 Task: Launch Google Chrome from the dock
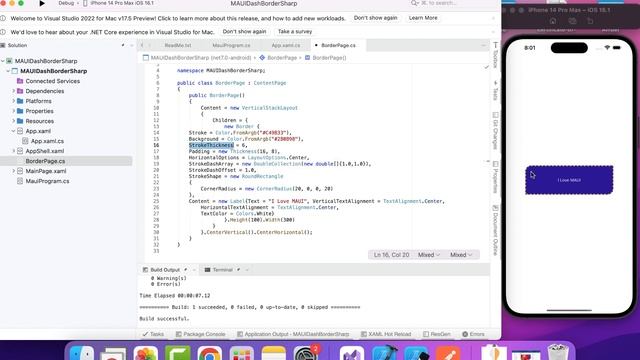click(209, 353)
